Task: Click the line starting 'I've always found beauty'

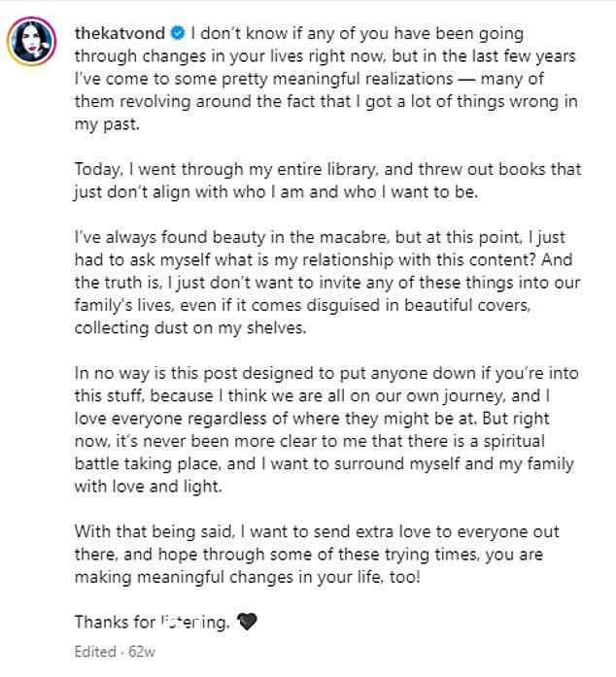Action: (x=320, y=237)
